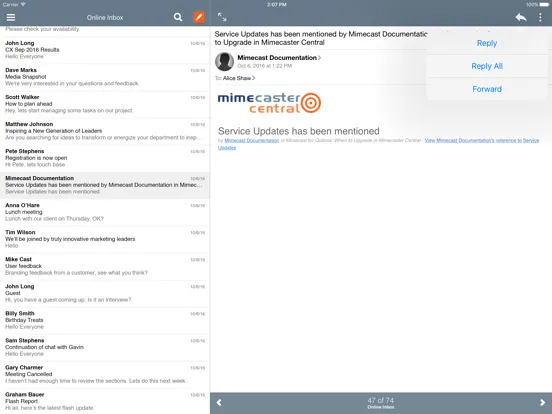
Task: Go to the next message arrow
Action: [542, 402]
